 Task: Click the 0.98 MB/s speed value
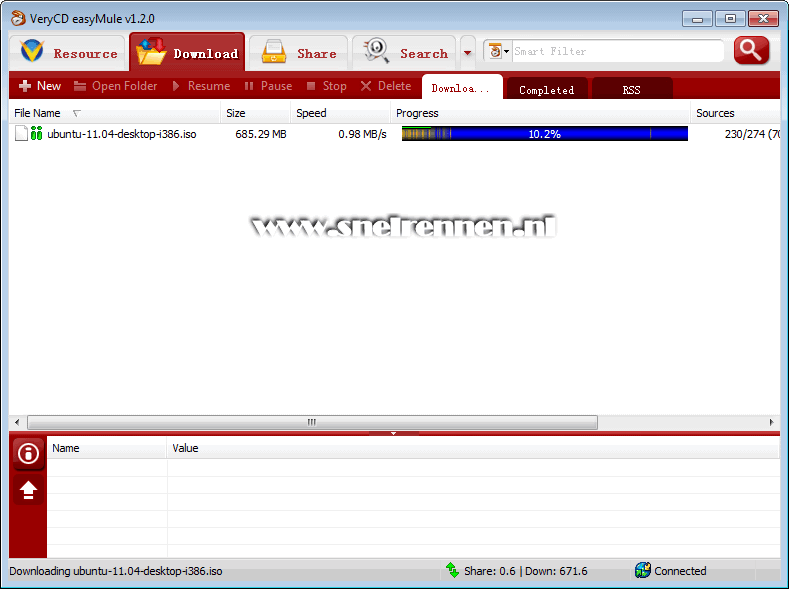(362, 134)
